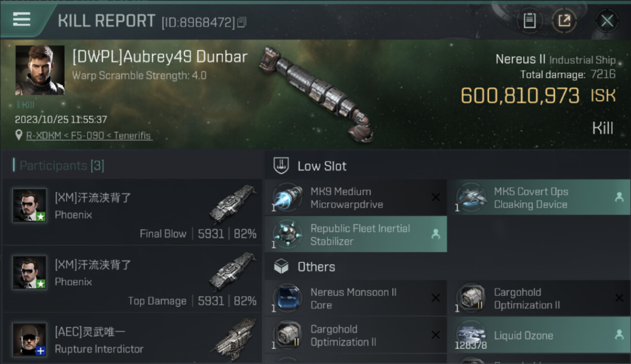Screen dimensions: 631x364
Task: Select the Top Damage Phoenix participant entry
Action: pyautogui.click(x=132, y=279)
